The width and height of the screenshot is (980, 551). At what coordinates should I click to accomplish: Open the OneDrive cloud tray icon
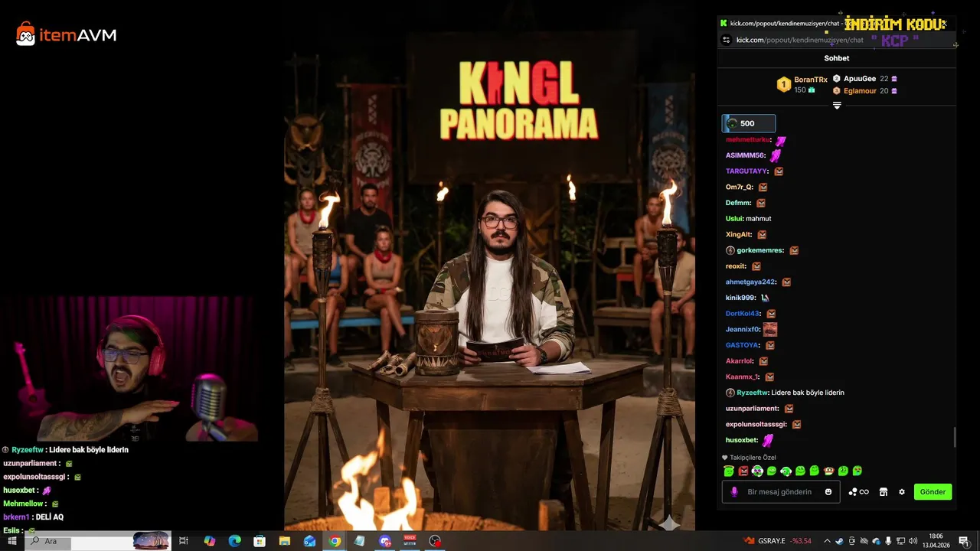click(877, 542)
